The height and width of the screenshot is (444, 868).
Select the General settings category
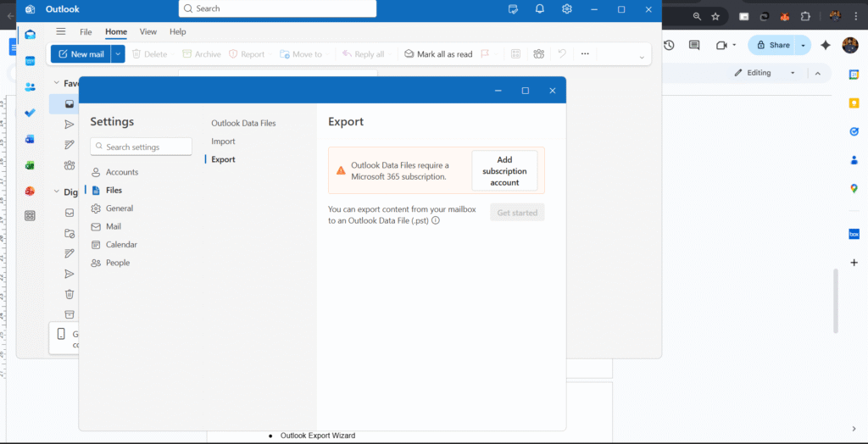119,208
